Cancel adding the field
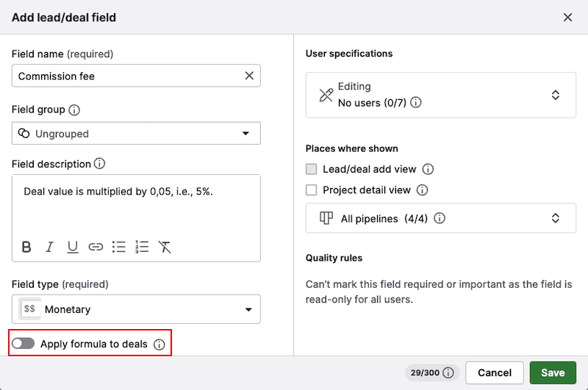This screenshot has height=390, width=588. [x=493, y=372]
